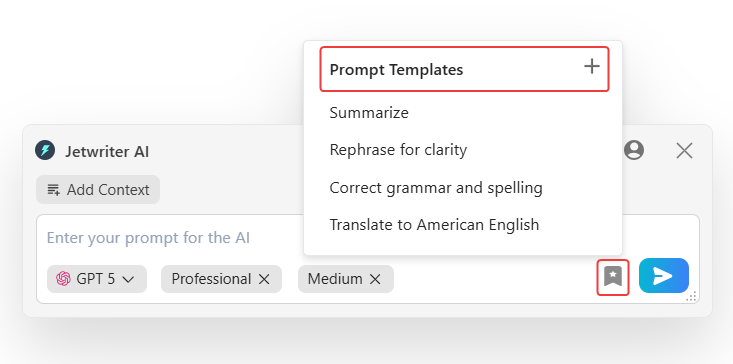Add a new prompt template with plus icon
733x364 pixels.
click(592, 66)
